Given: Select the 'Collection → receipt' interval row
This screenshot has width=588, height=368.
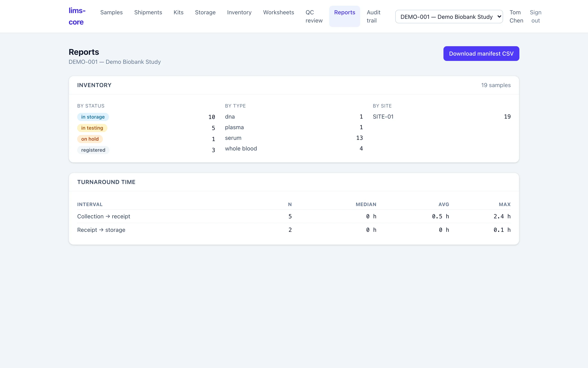Looking at the screenshot, I should [x=294, y=216].
